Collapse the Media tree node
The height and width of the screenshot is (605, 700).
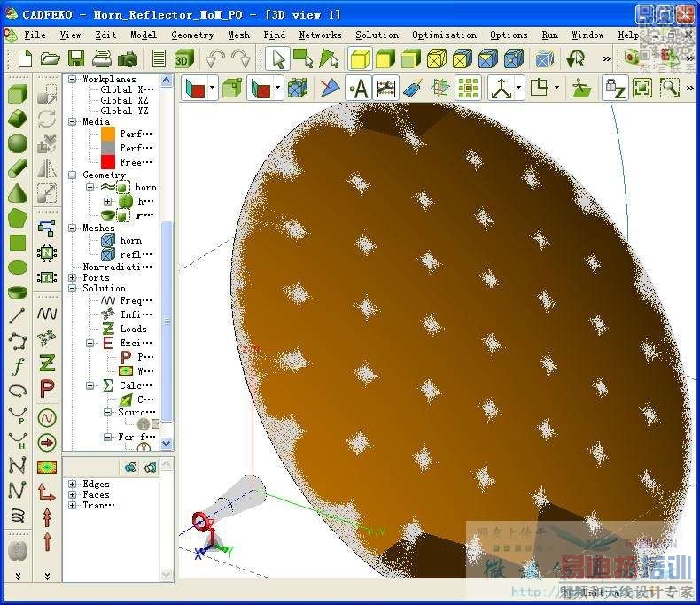click(72, 122)
